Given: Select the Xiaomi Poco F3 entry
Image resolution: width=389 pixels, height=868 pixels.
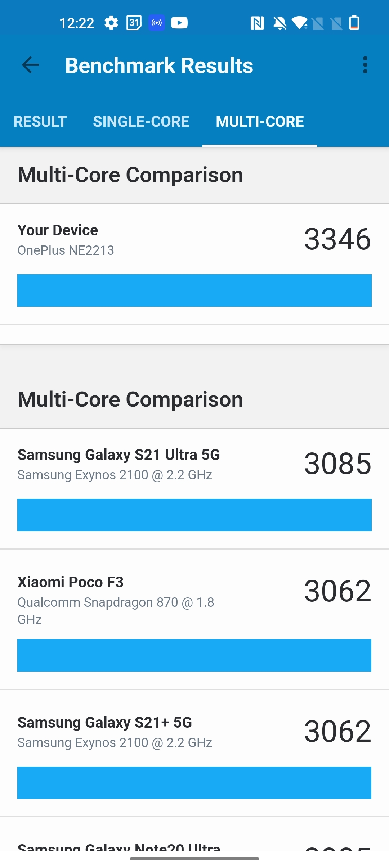Looking at the screenshot, I should [x=71, y=582].
